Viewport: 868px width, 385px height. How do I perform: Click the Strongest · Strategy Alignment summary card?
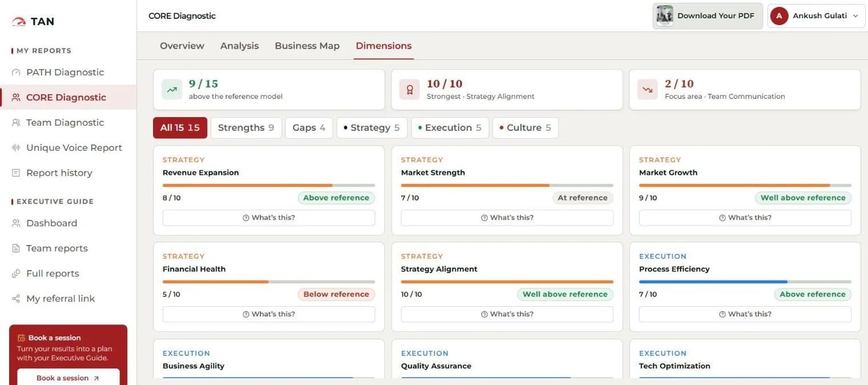point(507,90)
